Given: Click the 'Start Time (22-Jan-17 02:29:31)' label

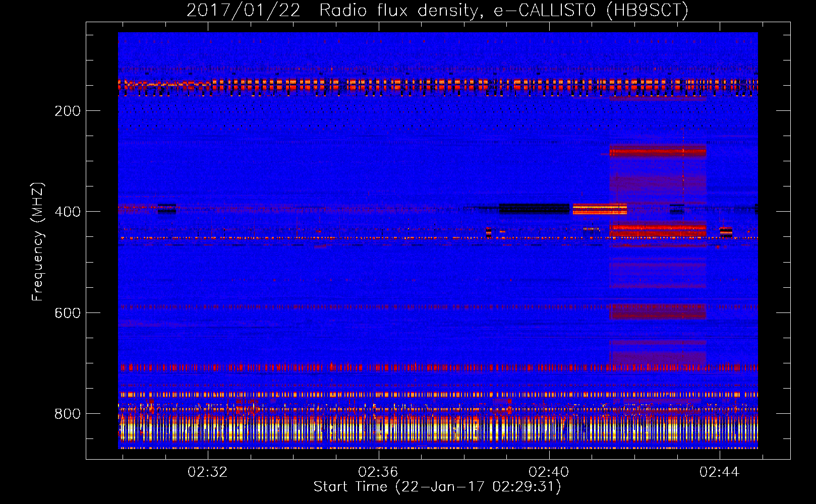Looking at the screenshot, I should [437, 487].
